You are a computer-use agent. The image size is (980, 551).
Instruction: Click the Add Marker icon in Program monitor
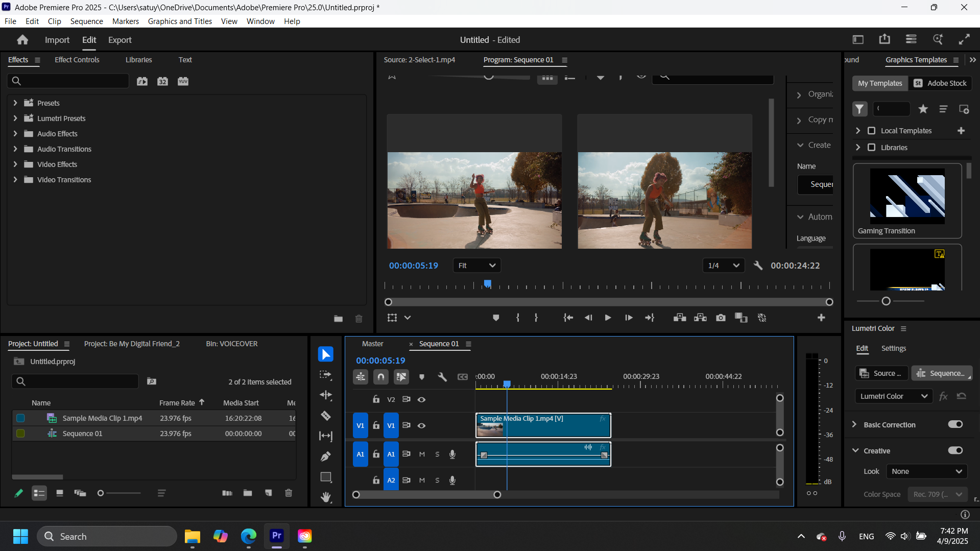pyautogui.click(x=496, y=317)
